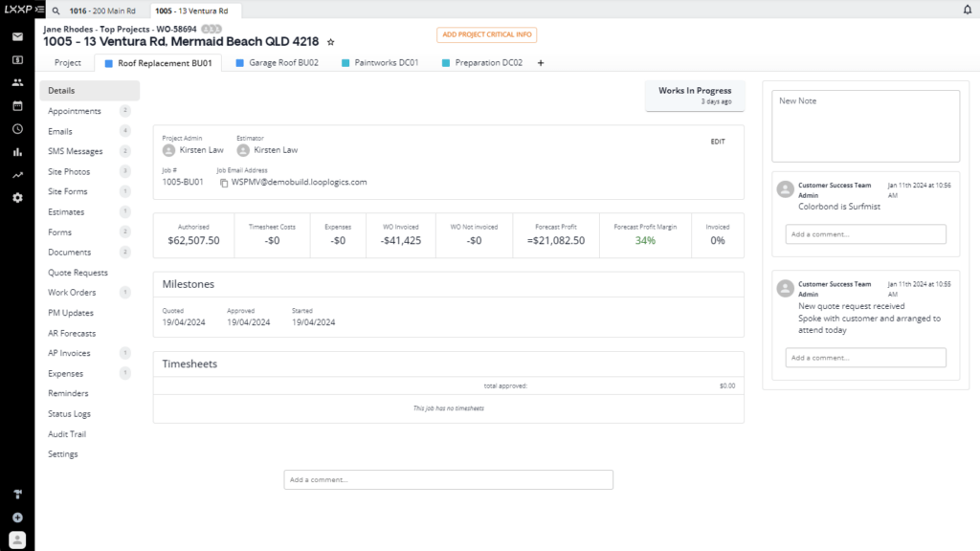Open the bar chart reports icon

[17, 151]
